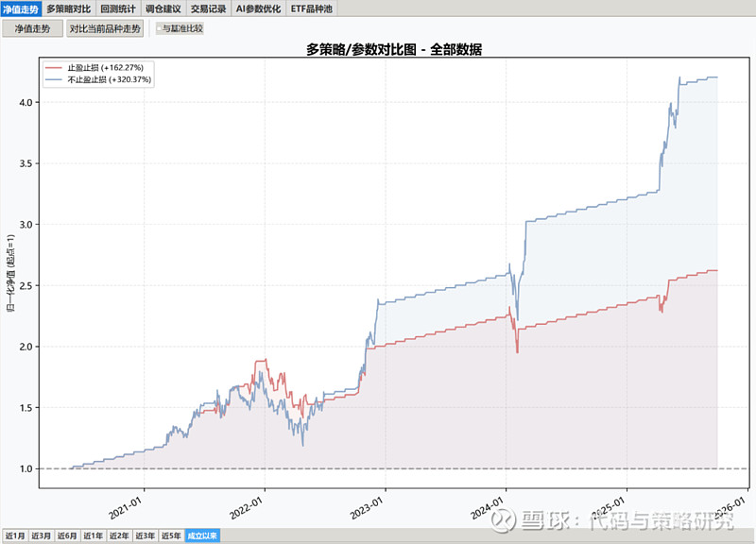Viewport: 756px width, 544px height.
Task: Click the 2022-01 x-axis label
Action: tap(246, 508)
